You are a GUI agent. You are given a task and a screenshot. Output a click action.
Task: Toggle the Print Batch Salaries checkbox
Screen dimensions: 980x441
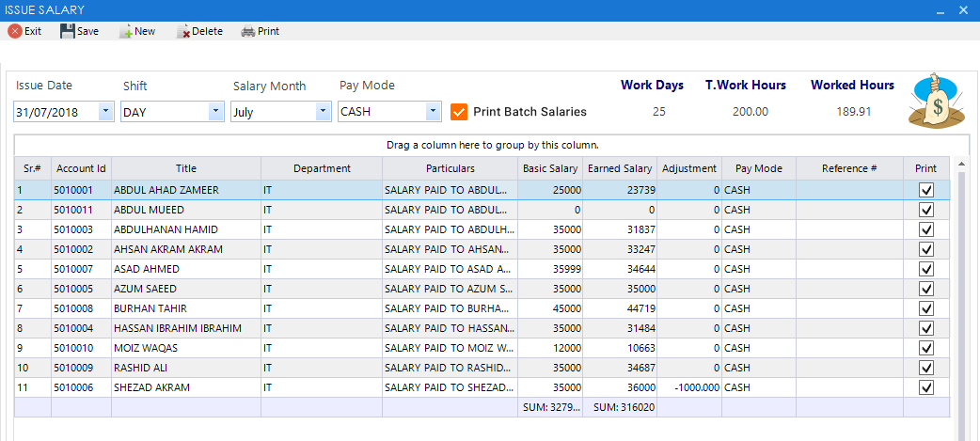pos(459,112)
